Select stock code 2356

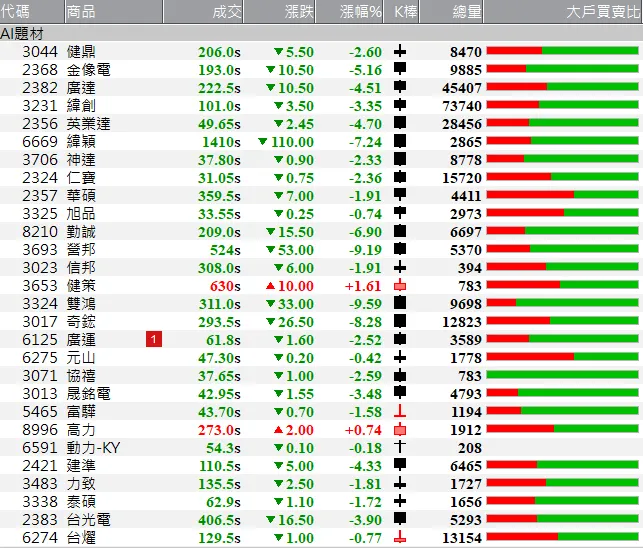coord(40,124)
